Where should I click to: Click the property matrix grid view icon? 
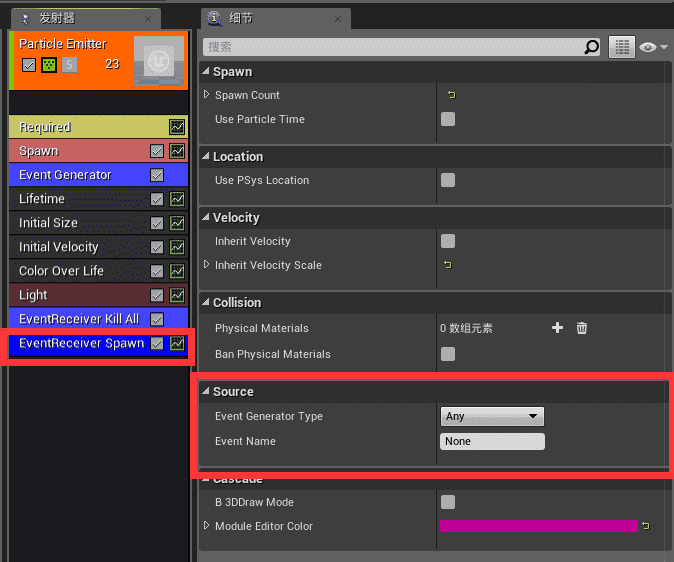click(x=622, y=47)
